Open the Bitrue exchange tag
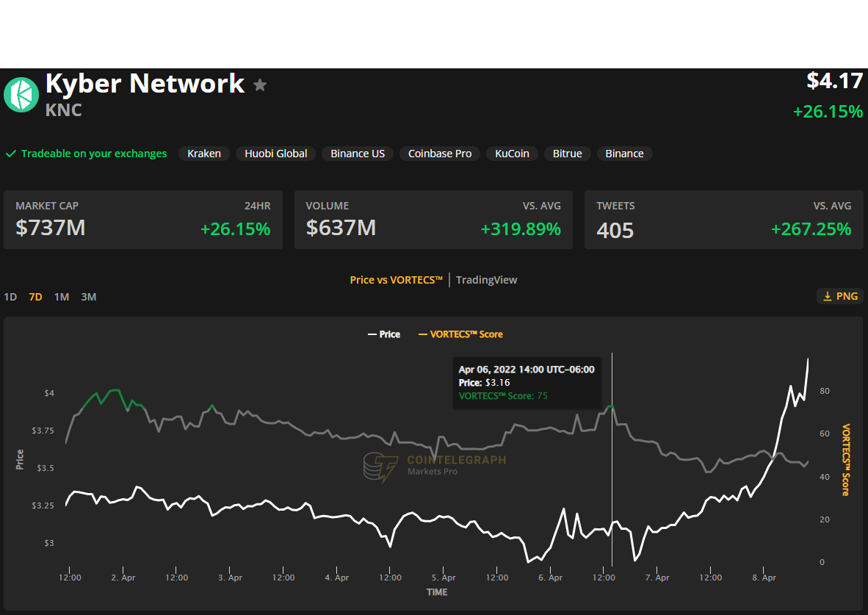This screenshot has height=615, width=868. point(568,154)
